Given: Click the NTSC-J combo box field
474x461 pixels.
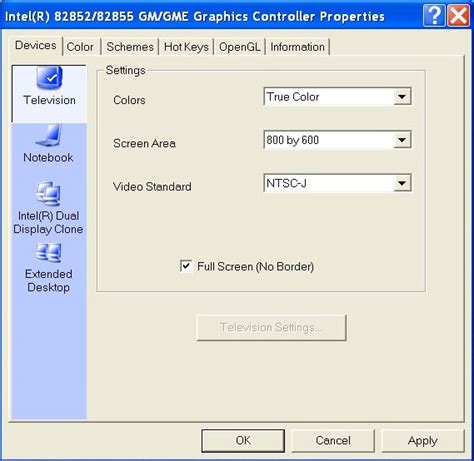Looking at the screenshot, I should tap(337, 183).
